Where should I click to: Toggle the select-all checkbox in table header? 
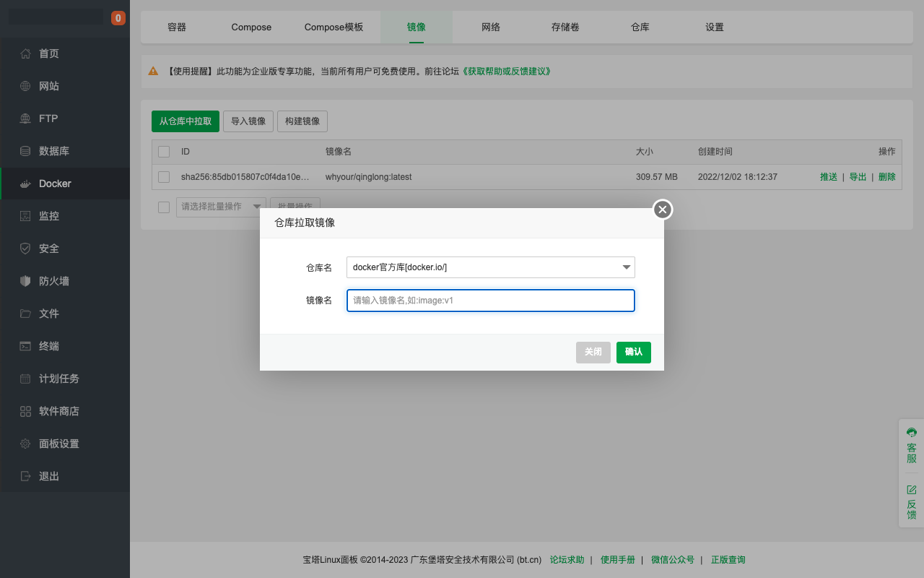click(163, 152)
